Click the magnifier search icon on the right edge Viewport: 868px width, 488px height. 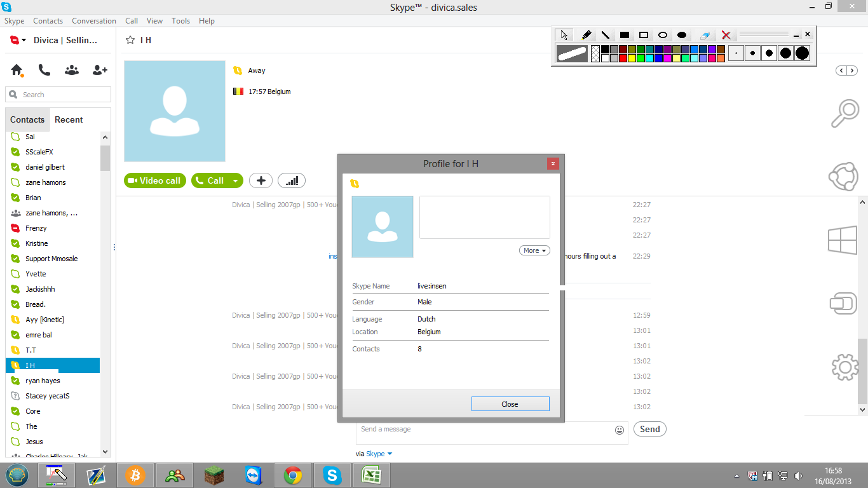(844, 114)
